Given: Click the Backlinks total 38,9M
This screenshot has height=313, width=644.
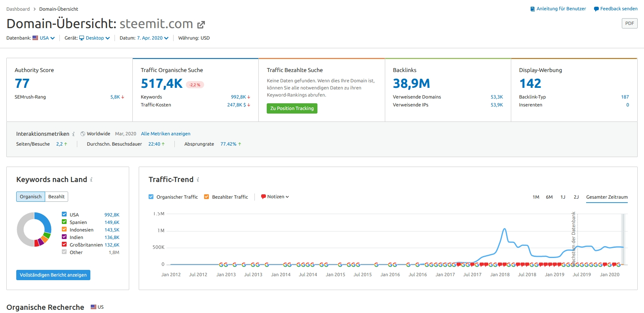Looking at the screenshot, I should click(x=411, y=83).
